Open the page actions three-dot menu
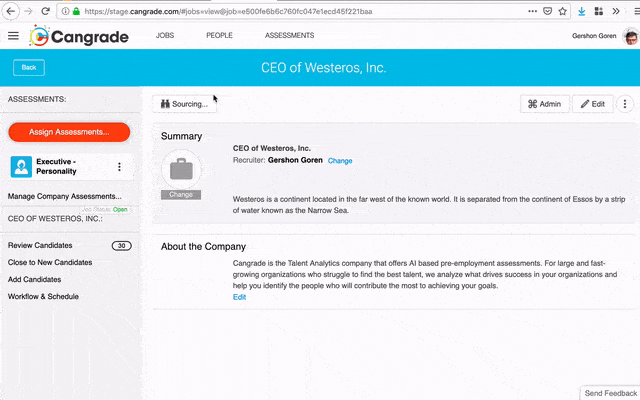640x400 pixels. pos(532,11)
